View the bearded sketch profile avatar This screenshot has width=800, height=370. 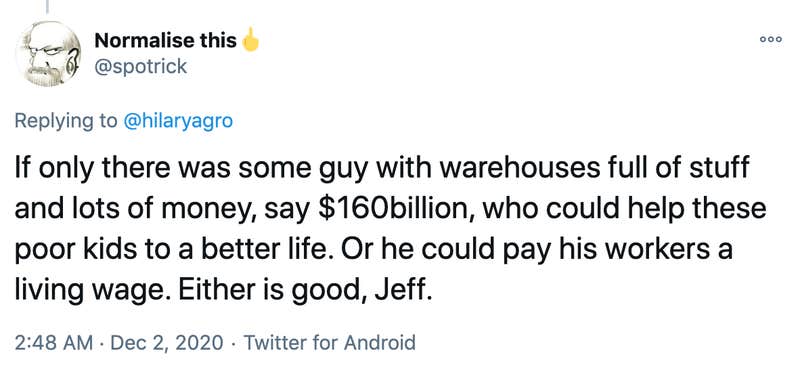point(48,54)
